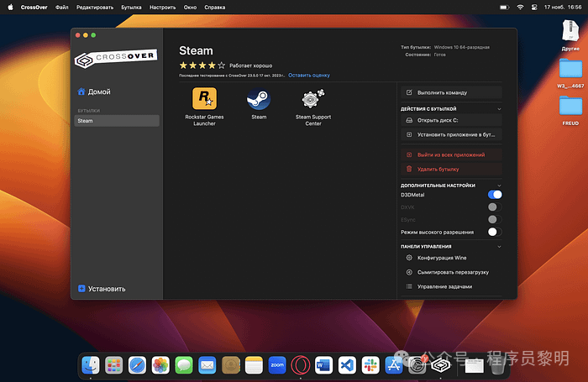This screenshot has height=382, width=588.
Task: Collapse the Действия с бутылкой section
Action: coord(499,109)
